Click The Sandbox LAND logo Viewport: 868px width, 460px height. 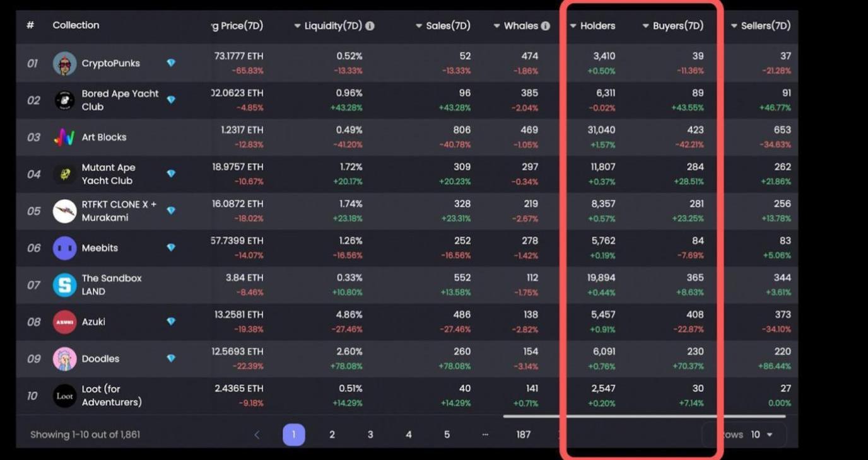tap(64, 285)
